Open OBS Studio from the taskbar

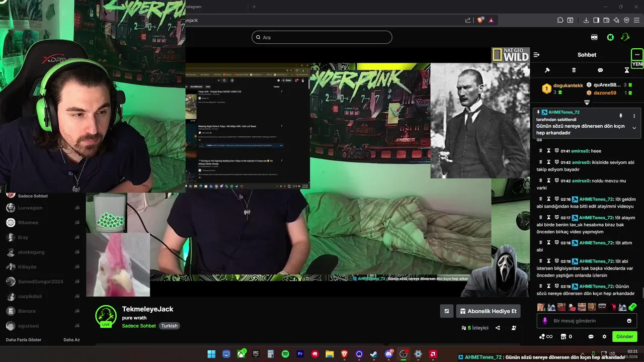click(x=403, y=354)
